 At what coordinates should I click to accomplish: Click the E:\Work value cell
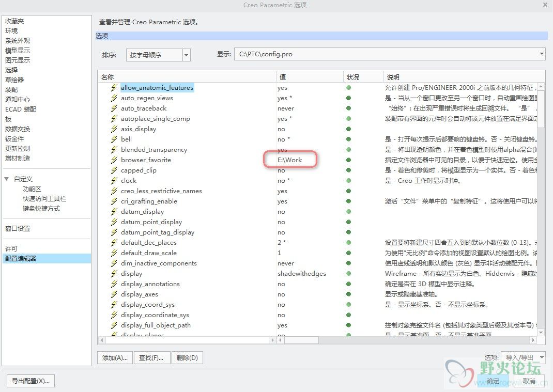[x=290, y=160]
